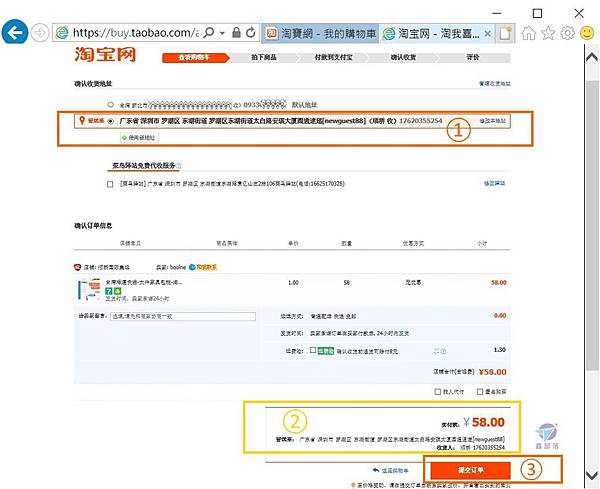Click the green 运费险 badge
The width and height of the screenshot is (600, 489).
326,351
